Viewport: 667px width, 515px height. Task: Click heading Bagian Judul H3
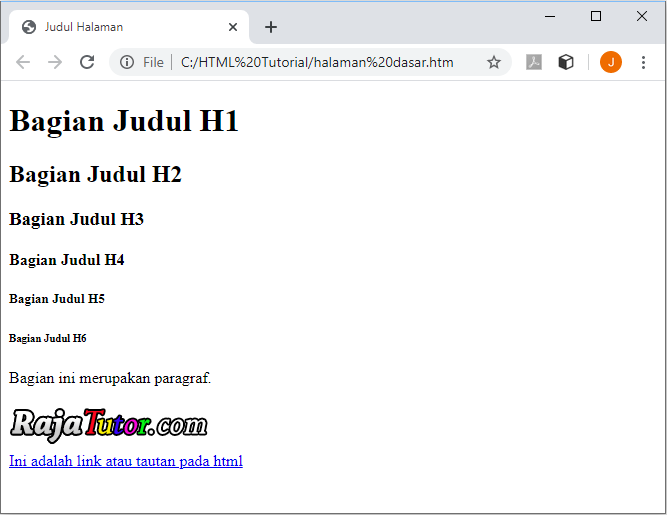[77, 219]
